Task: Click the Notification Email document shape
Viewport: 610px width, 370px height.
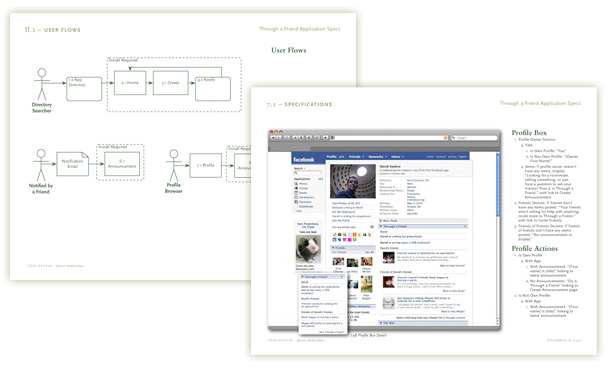Action: pyautogui.click(x=72, y=164)
